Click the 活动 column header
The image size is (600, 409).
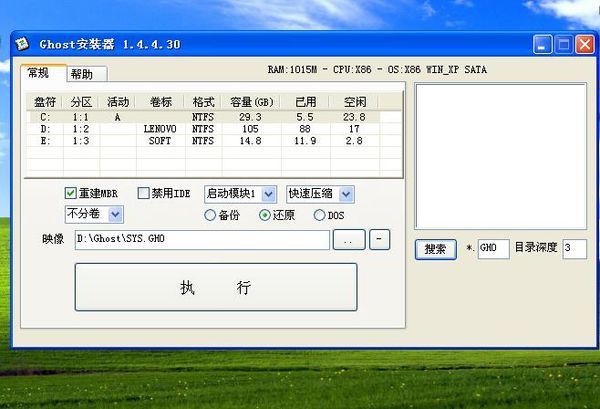tap(117, 102)
